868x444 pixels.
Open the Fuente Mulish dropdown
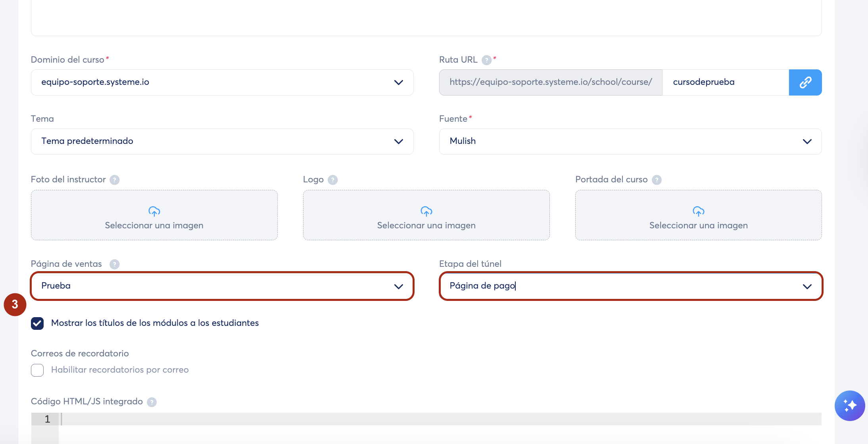coord(630,142)
